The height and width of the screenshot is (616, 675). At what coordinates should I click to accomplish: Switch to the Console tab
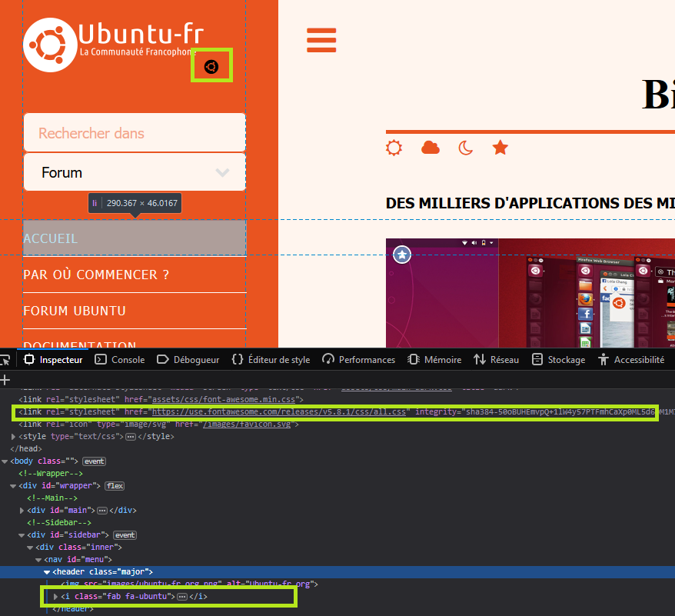tap(120, 360)
